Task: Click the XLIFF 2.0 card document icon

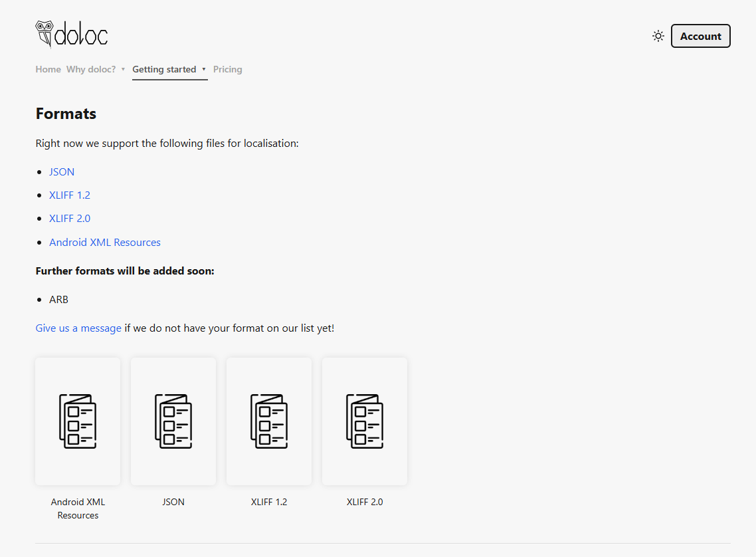Action: (365, 421)
